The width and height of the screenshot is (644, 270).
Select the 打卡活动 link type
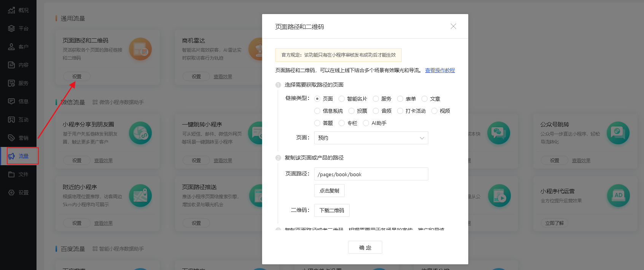click(400, 111)
